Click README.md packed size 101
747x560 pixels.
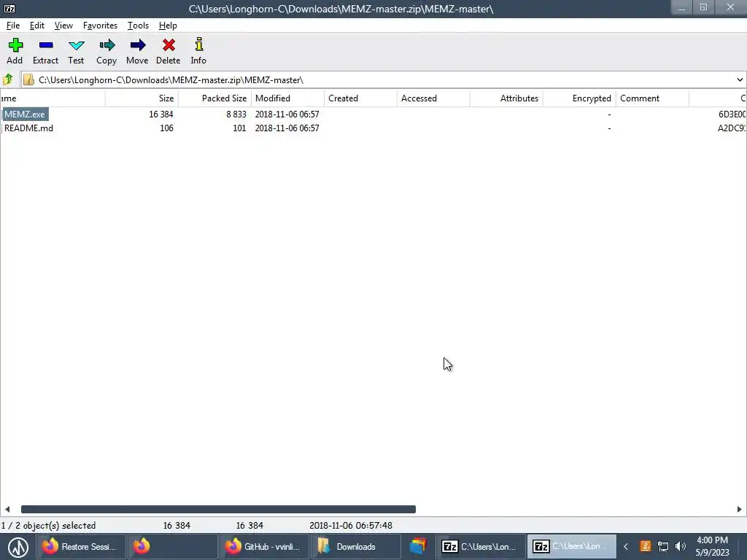click(x=239, y=128)
